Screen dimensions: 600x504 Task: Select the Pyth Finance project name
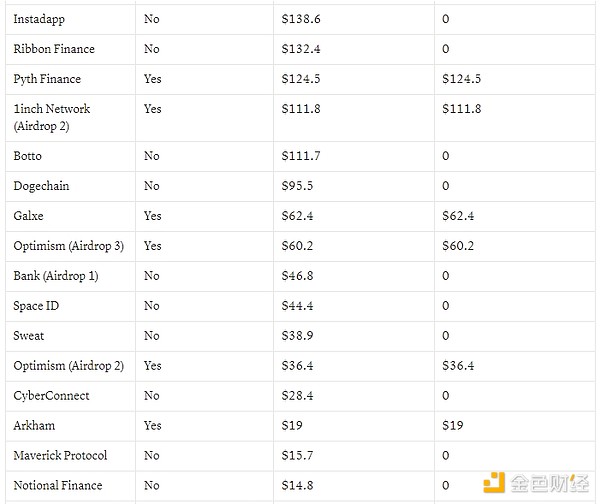tap(47, 79)
